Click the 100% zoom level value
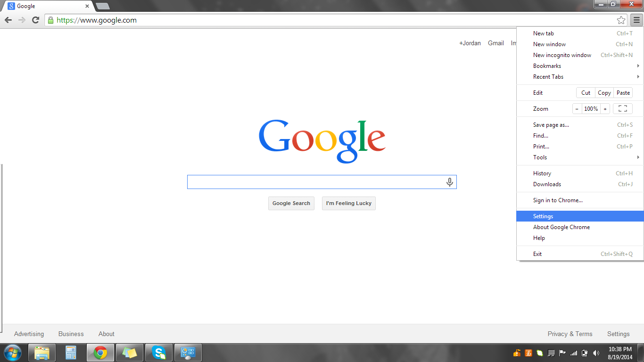Viewport: 644px width, 362px height. (591, 109)
